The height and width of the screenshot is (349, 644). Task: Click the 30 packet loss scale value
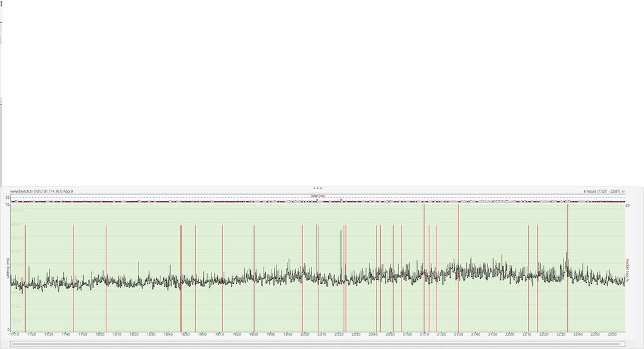click(x=628, y=205)
